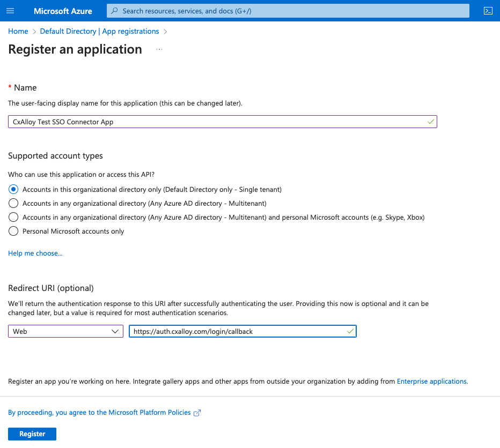
Task: Click external link icon after Platform Policies
Action: (197, 413)
